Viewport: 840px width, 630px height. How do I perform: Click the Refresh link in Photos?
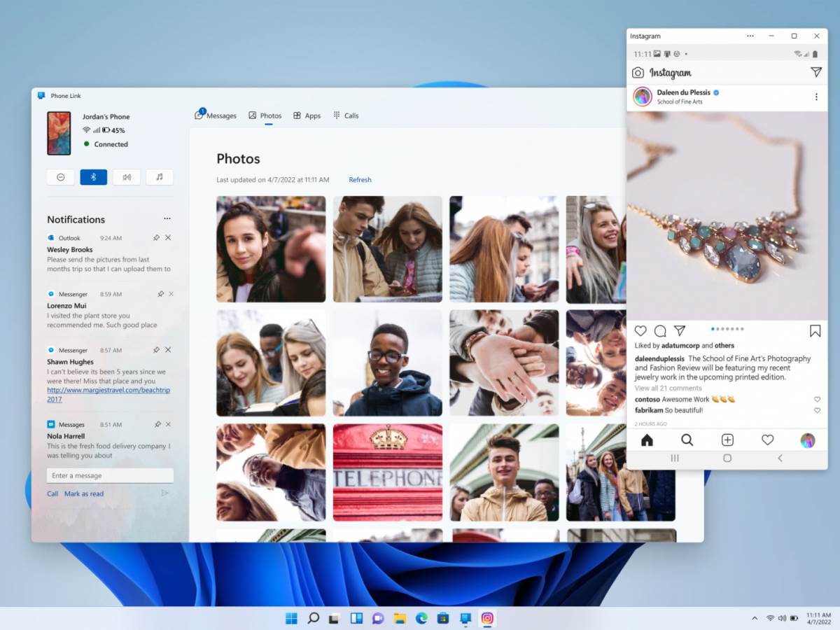pyautogui.click(x=360, y=180)
